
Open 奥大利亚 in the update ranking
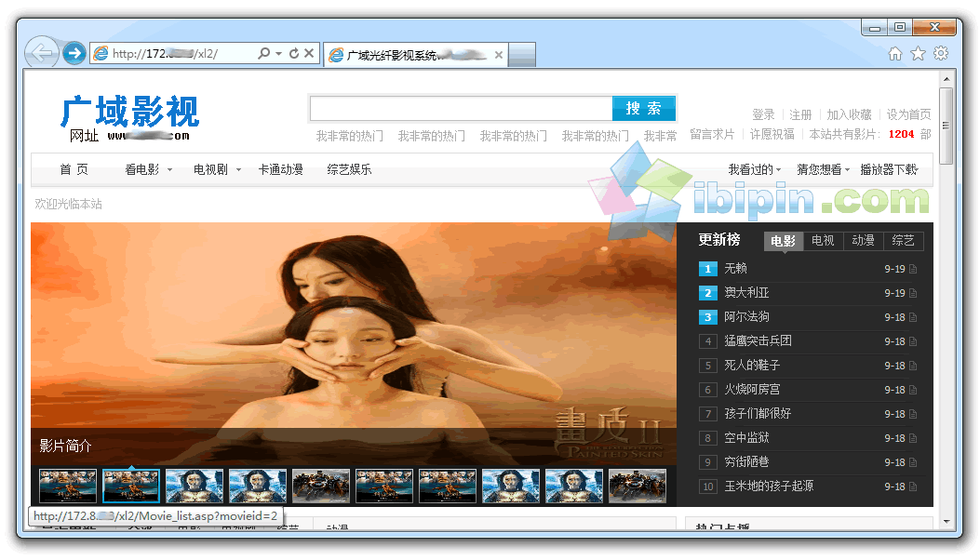pos(747,293)
